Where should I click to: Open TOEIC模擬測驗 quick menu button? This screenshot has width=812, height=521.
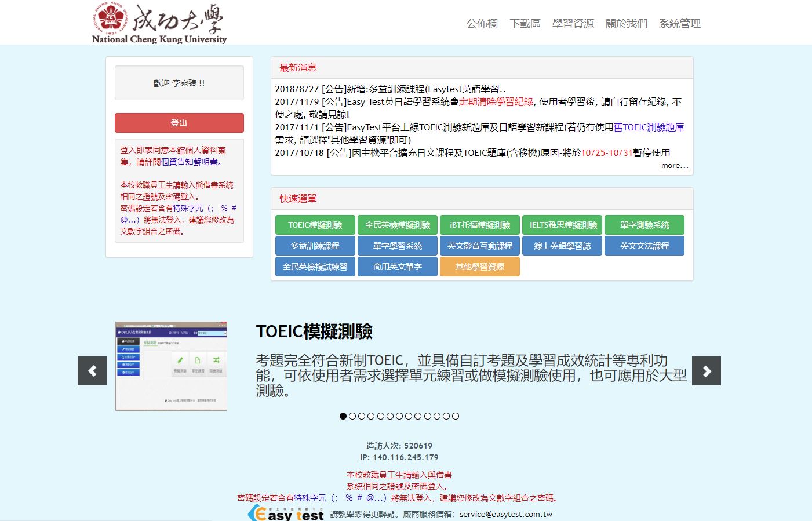point(315,225)
